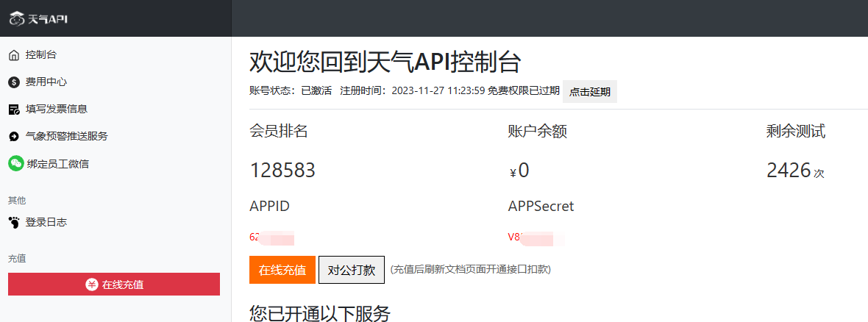Viewport: 868px width, 322px height.
Task: Click the red sidebar 在线充值 button
Action: point(114,285)
